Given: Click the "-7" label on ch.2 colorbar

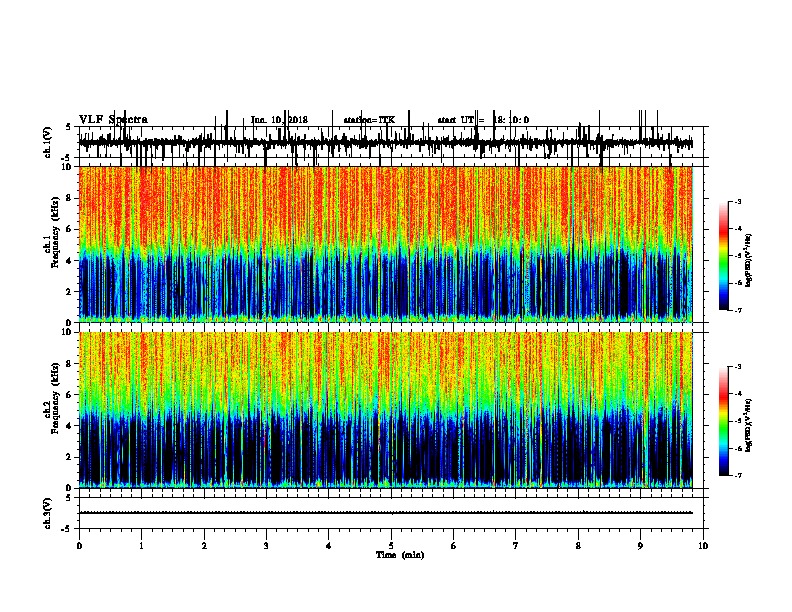Looking at the screenshot, I should [x=738, y=475].
